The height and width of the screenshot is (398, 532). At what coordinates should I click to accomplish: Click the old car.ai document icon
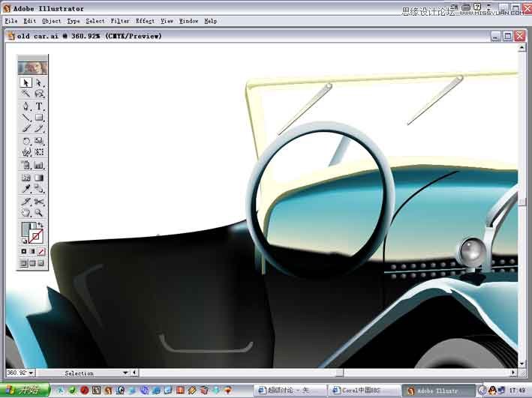click(x=11, y=36)
